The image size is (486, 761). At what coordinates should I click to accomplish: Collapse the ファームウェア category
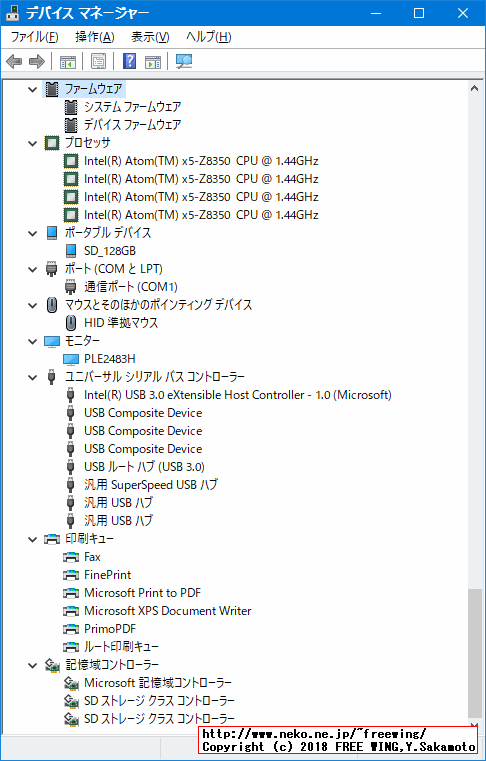tap(33, 89)
